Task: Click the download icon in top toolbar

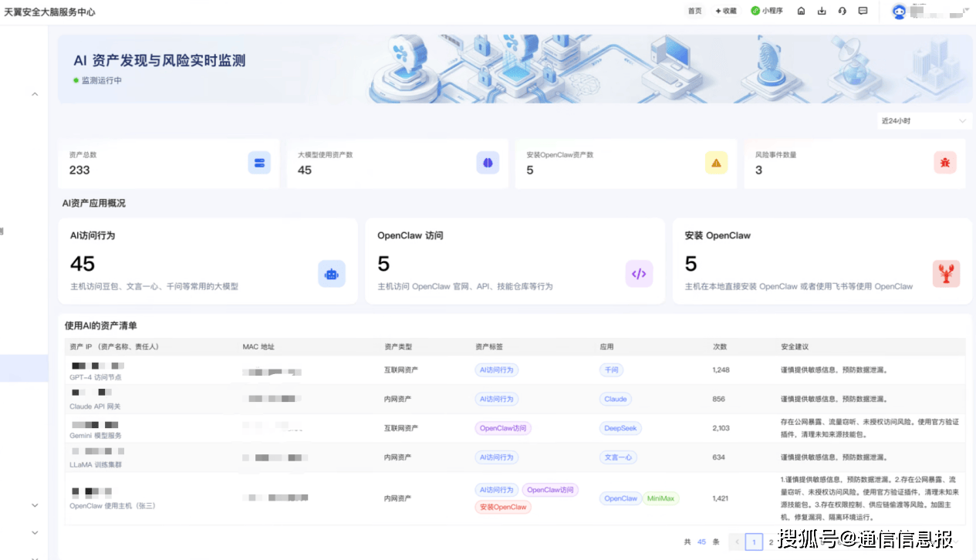Action: pyautogui.click(x=822, y=11)
